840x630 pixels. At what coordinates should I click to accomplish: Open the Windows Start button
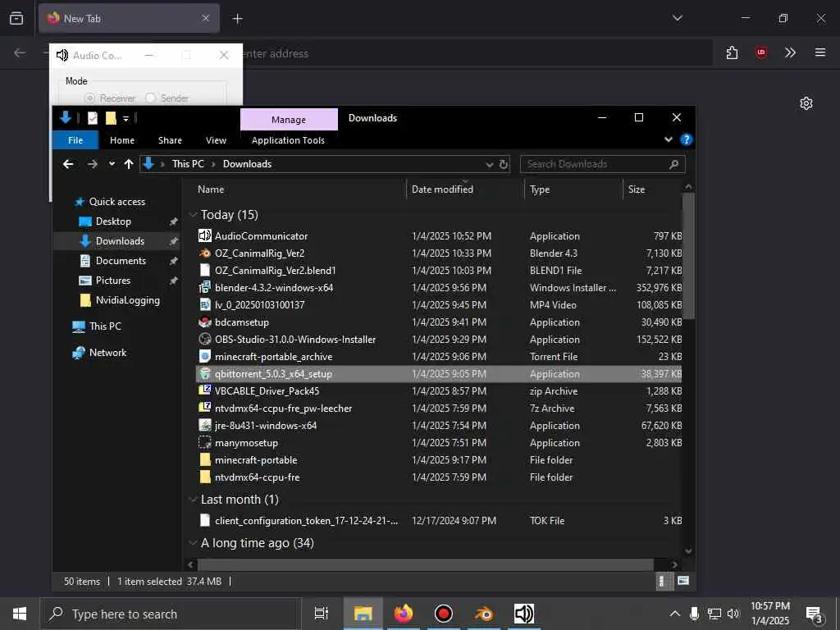20,614
